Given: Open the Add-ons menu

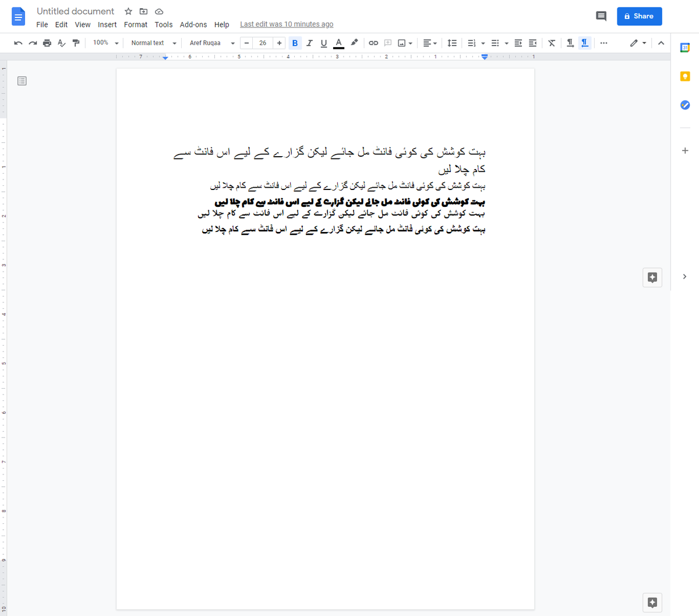Looking at the screenshot, I should 193,24.
